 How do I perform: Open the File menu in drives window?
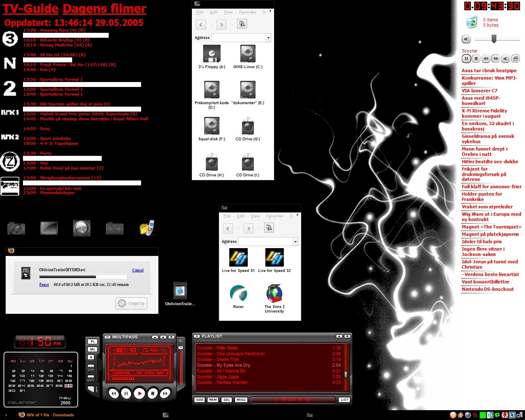(x=200, y=12)
